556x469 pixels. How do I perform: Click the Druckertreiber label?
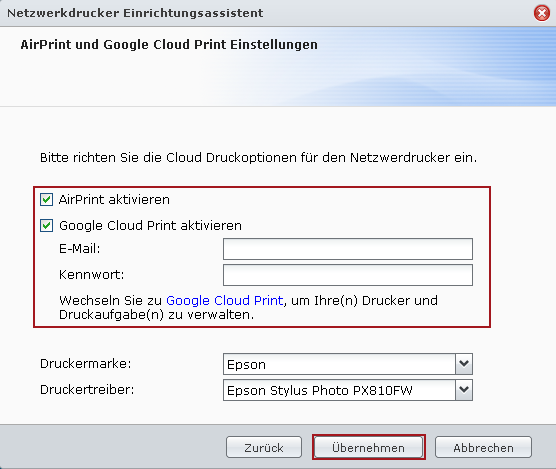click(x=87, y=390)
